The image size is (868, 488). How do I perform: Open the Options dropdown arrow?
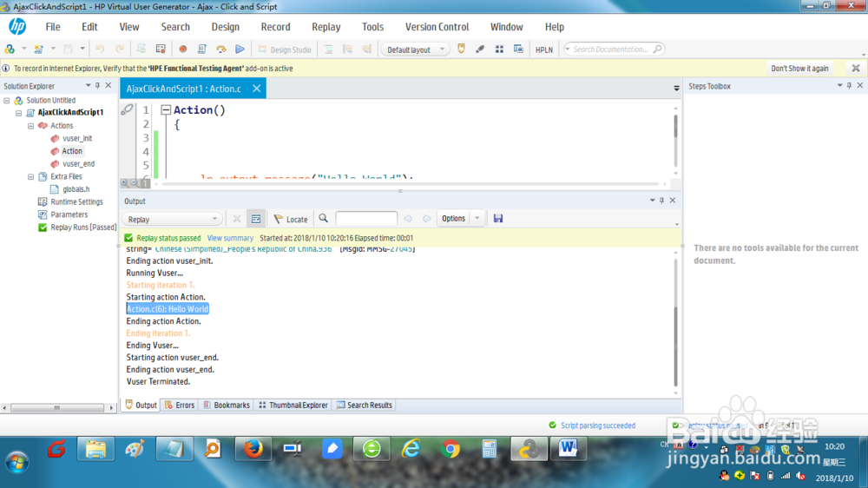point(477,219)
